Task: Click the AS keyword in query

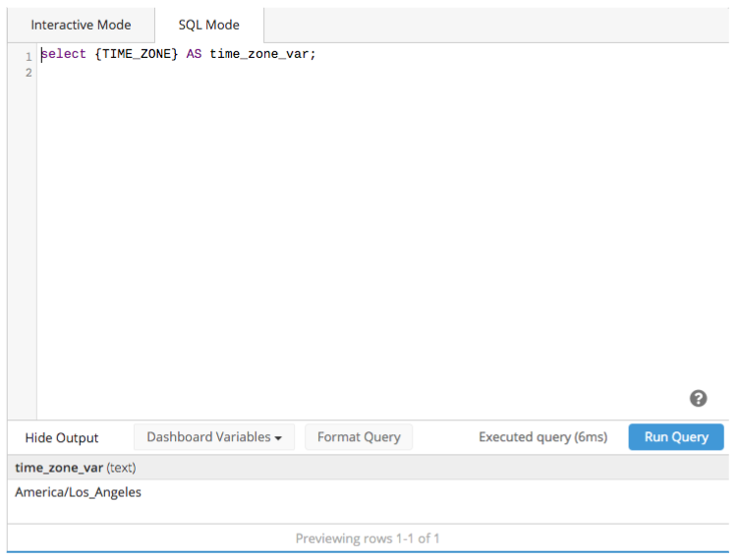Action: pos(194,54)
